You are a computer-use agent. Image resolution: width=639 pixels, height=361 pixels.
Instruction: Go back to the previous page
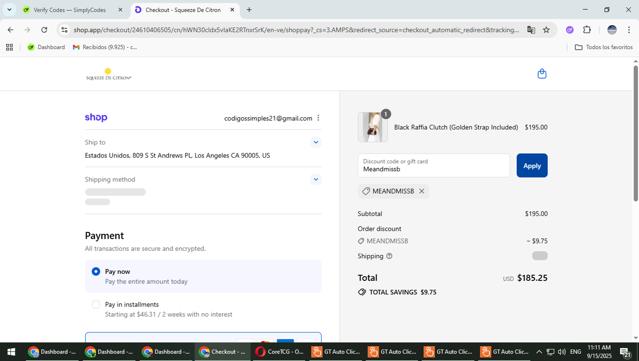[x=11, y=30]
